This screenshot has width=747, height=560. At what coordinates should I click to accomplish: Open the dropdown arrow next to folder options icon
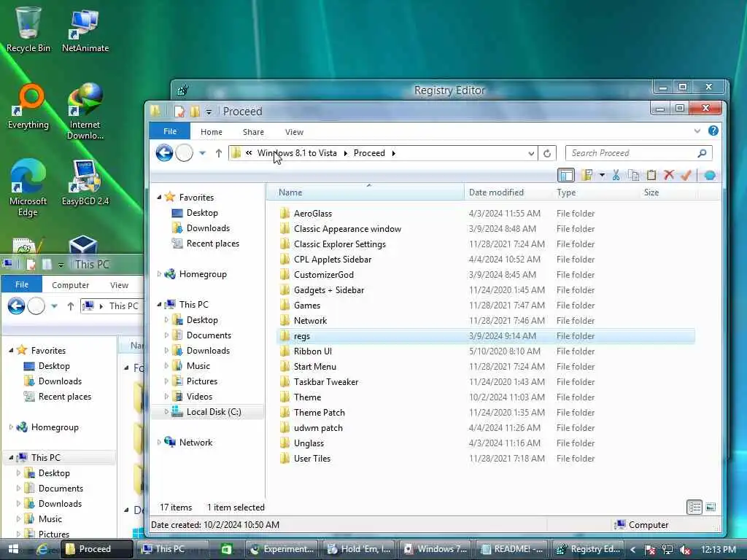coord(602,175)
